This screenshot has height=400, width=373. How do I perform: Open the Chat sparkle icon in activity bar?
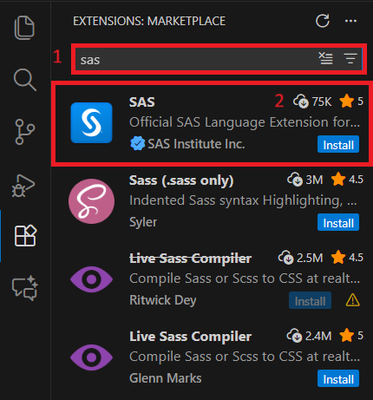coord(25,288)
